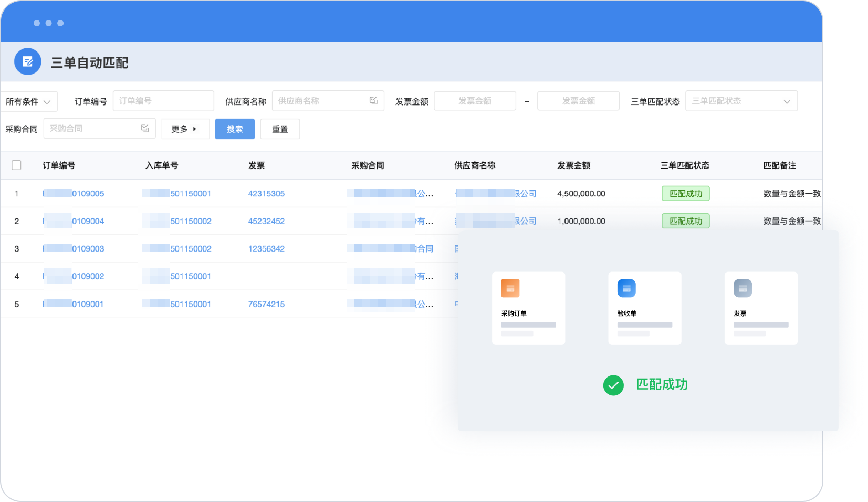Viewport: 868px width, 502px height.
Task: Open invoice 42315305 link
Action: 266,194
